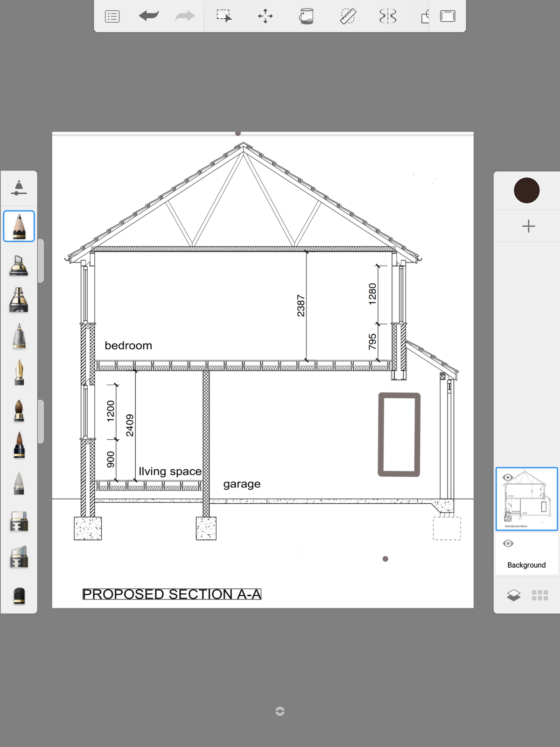560x747 pixels.
Task: Adjust the upper brush size slider
Action: point(41,261)
